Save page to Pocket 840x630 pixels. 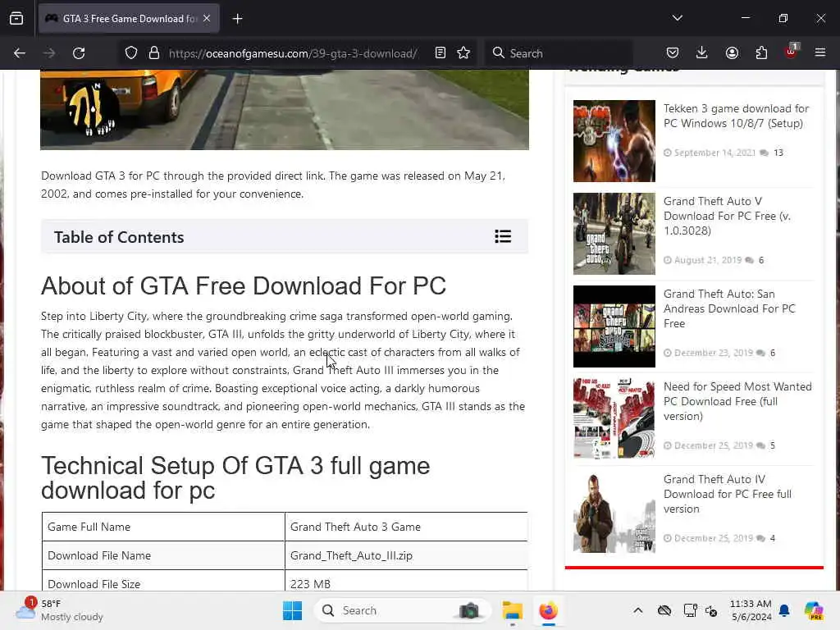pyautogui.click(x=673, y=53)
